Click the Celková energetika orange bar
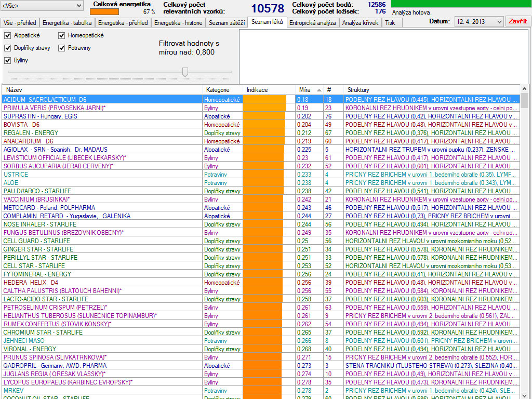The height and width of the screenshot is (399, 532). [x=104, y=11]
